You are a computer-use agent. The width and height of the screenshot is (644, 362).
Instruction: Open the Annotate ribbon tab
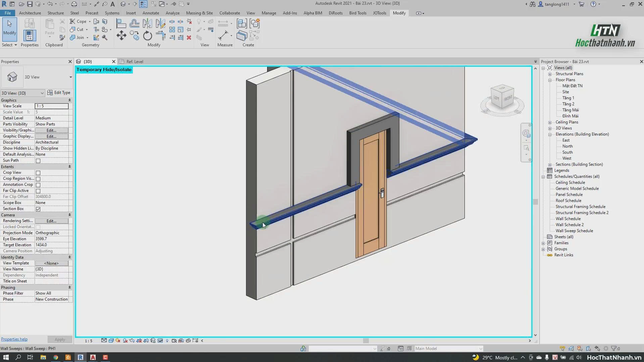pyautogui.click(x=151, y=13)
